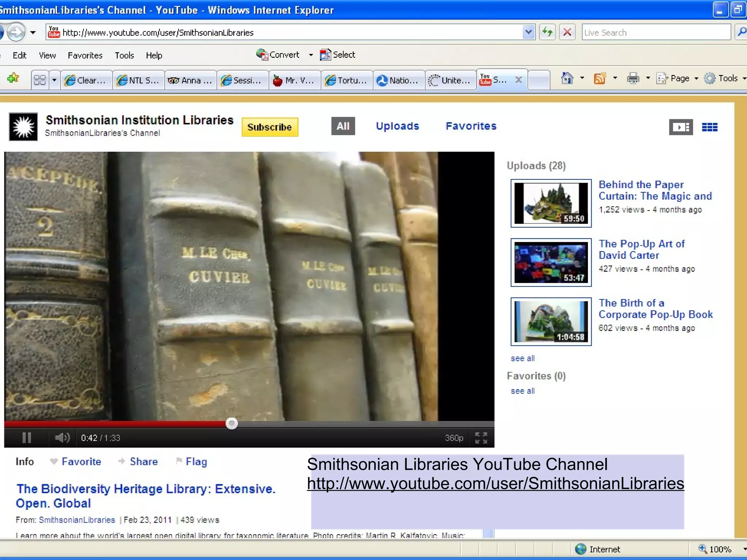The height and width of the screenshot is (560, 747).
Task: Flag the video as inappropriate
Action: 191,462
